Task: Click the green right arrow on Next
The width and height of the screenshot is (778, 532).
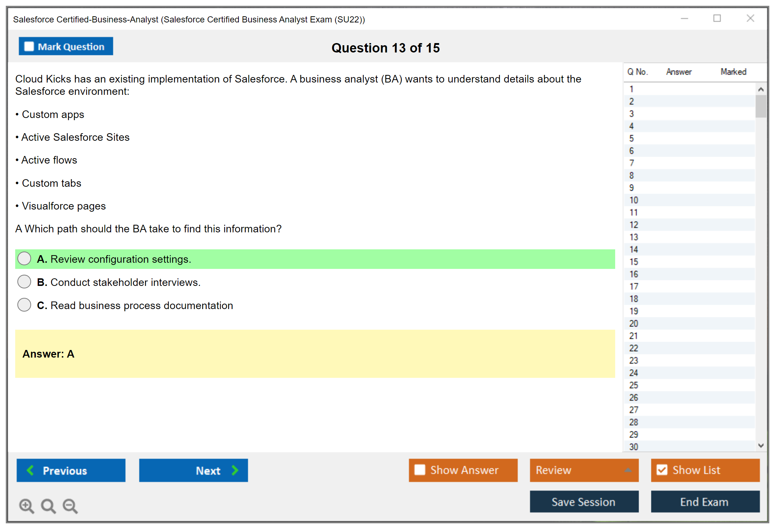Action: pyautogui.click(x=235, y=470)
